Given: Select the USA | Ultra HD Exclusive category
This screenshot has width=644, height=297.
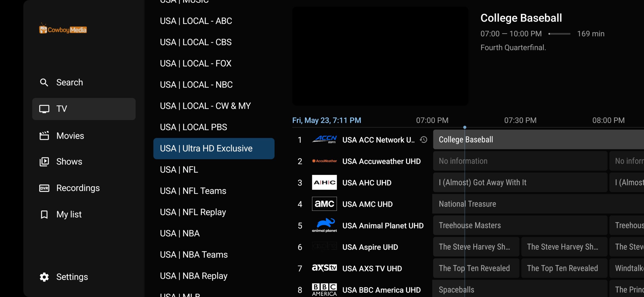Looking at the screenshot, I should click(x=214, y=148).
